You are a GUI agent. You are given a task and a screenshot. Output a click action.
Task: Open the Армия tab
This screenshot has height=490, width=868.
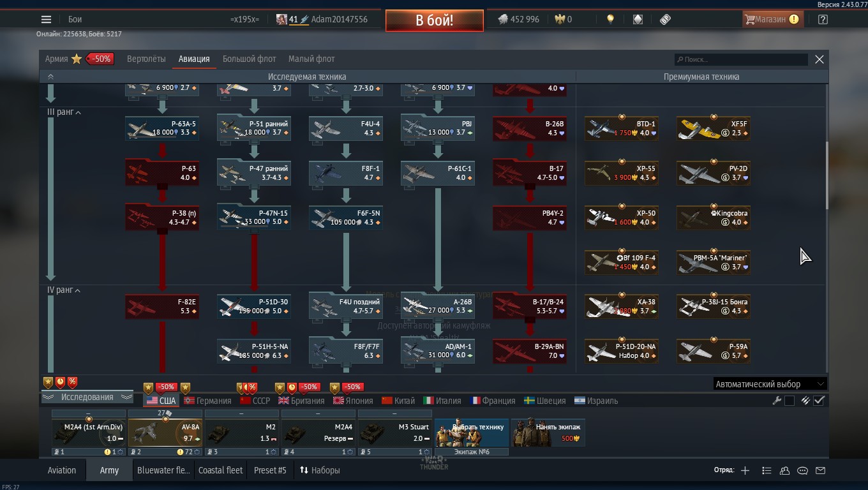pos(56,59)
